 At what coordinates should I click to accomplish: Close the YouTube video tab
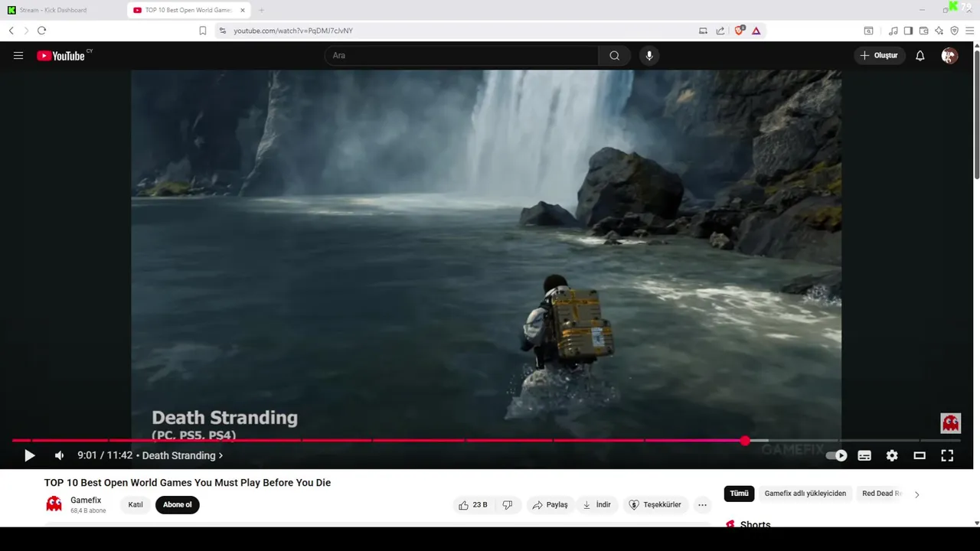click(243, 10)
